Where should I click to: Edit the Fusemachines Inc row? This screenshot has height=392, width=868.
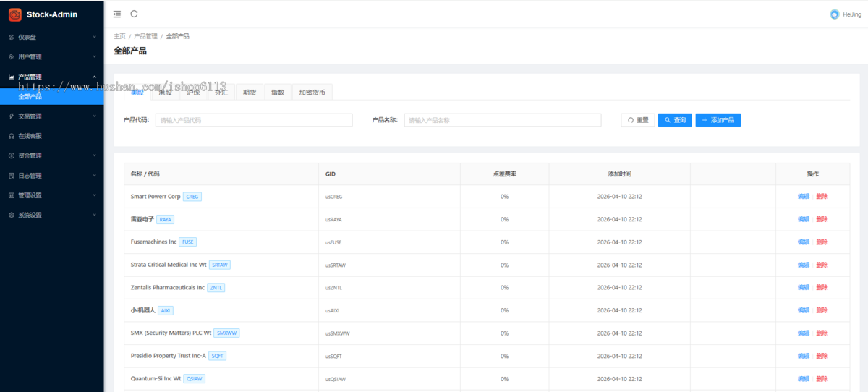804,242
